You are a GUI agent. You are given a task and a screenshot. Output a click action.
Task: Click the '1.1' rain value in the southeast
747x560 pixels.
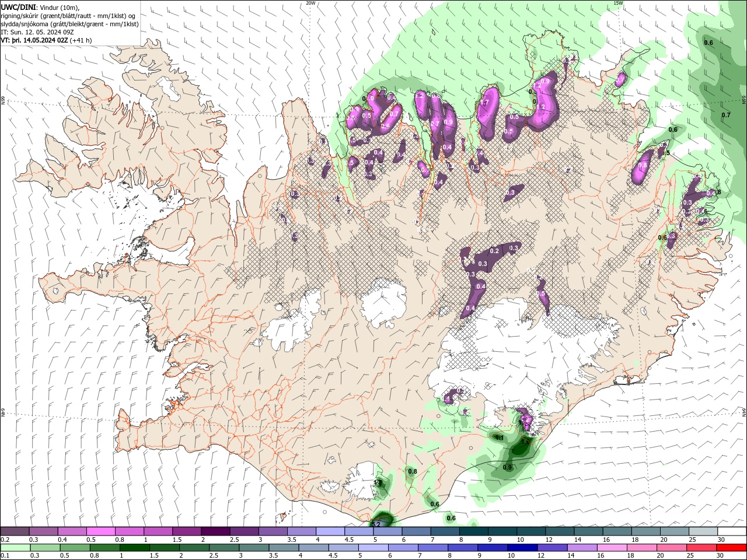click(499, 437)
